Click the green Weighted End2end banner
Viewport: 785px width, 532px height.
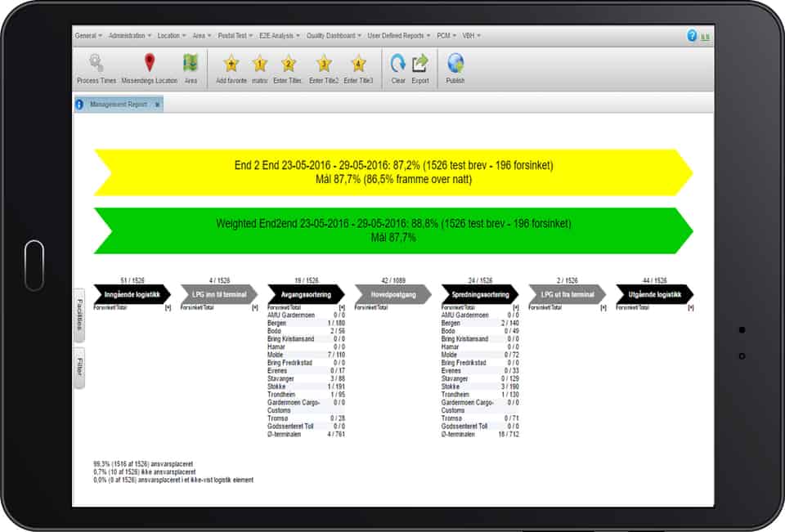393,230
